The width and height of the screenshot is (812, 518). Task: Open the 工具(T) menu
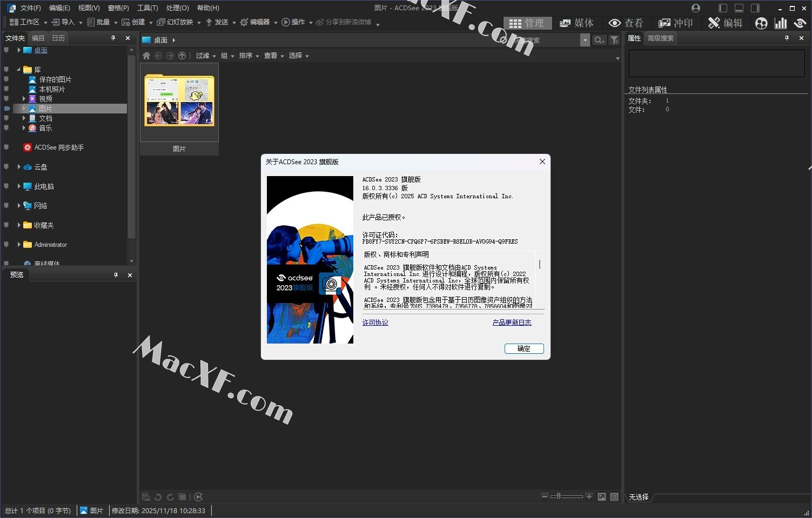[147, 8]
